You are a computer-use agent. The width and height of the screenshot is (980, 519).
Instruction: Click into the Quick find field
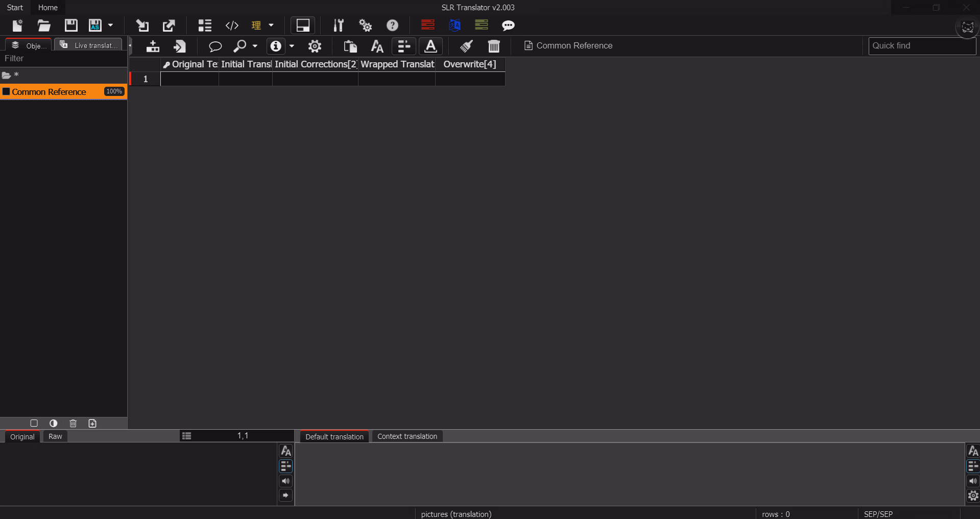click(x=921, y=46)
